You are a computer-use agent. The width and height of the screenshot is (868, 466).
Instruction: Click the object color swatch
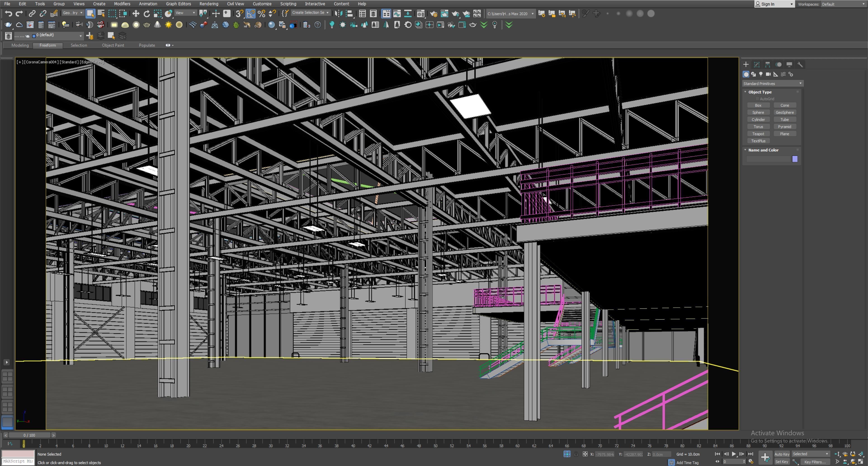[795, 159]
